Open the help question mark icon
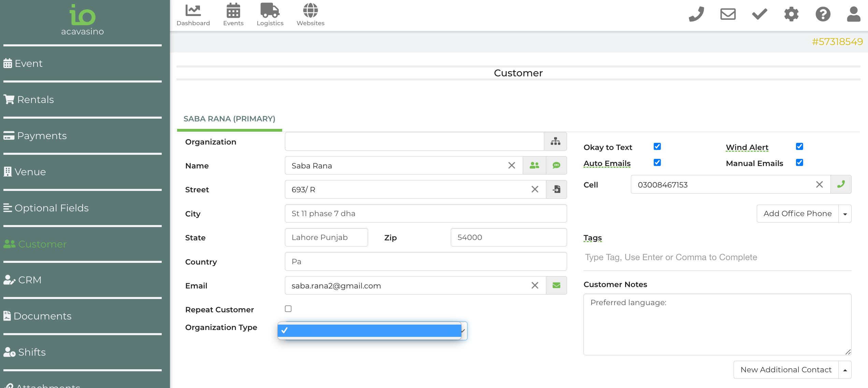Image resolution: width=868 pixels, height=388 pixels. pos(823,14)
